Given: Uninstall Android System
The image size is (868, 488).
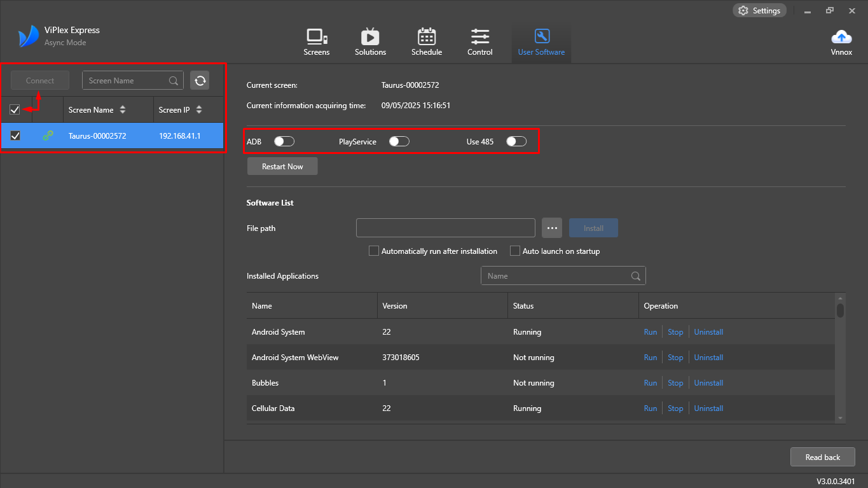Looking at the screenshot, I should point(708,332).
